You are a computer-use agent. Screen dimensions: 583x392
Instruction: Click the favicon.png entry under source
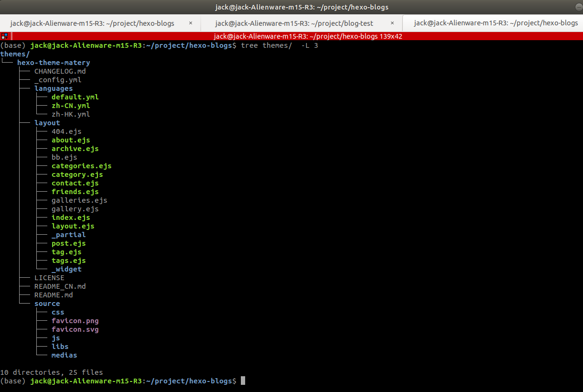[75, 321]
